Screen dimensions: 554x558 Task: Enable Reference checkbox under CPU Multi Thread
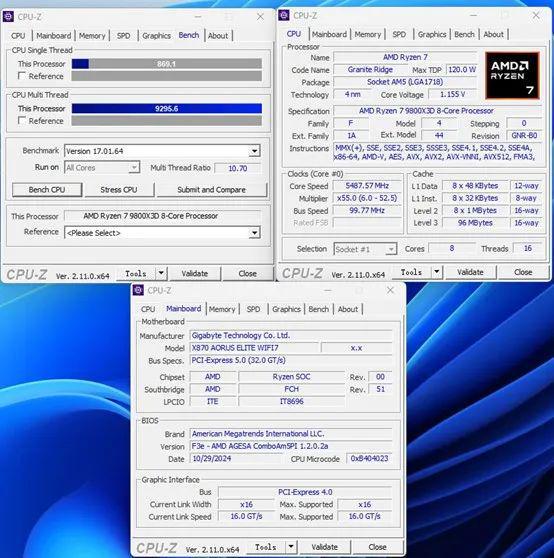pyautogui.click(x=22, y=121)
